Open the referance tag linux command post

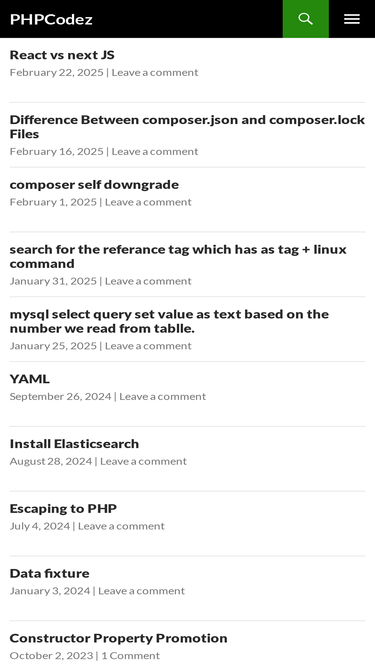click(x=178, y=256)
